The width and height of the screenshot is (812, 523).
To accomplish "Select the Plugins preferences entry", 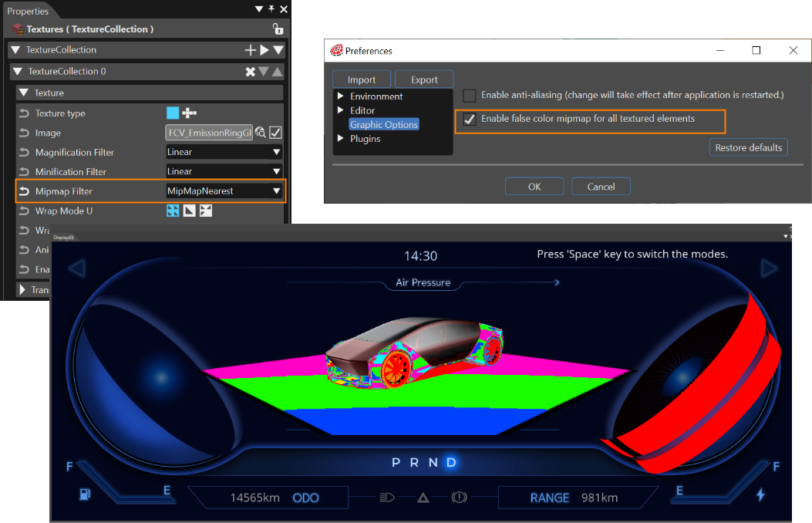I will (365, 138).
